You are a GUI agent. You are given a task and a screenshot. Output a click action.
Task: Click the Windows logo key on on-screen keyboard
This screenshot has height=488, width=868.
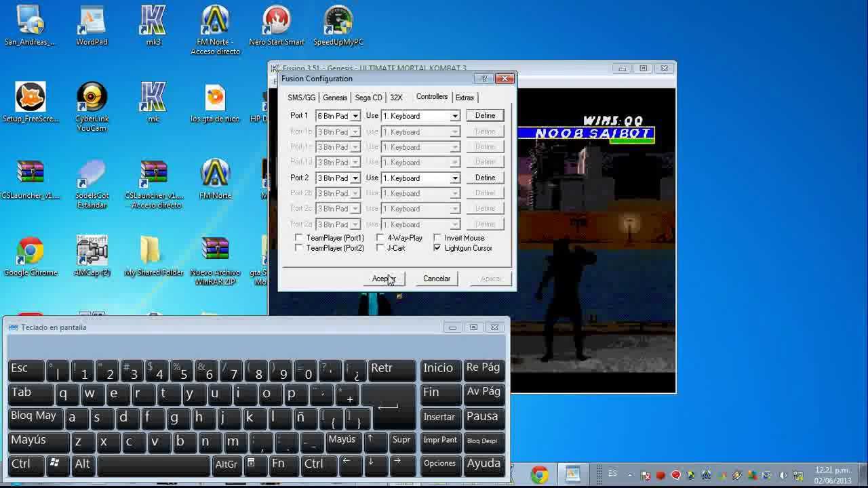point(55,464)
